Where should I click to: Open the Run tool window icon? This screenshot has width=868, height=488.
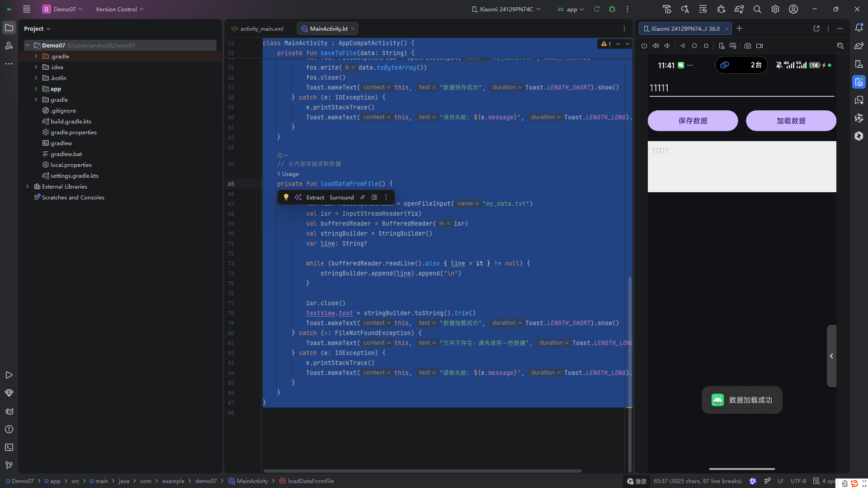[9, 375]
